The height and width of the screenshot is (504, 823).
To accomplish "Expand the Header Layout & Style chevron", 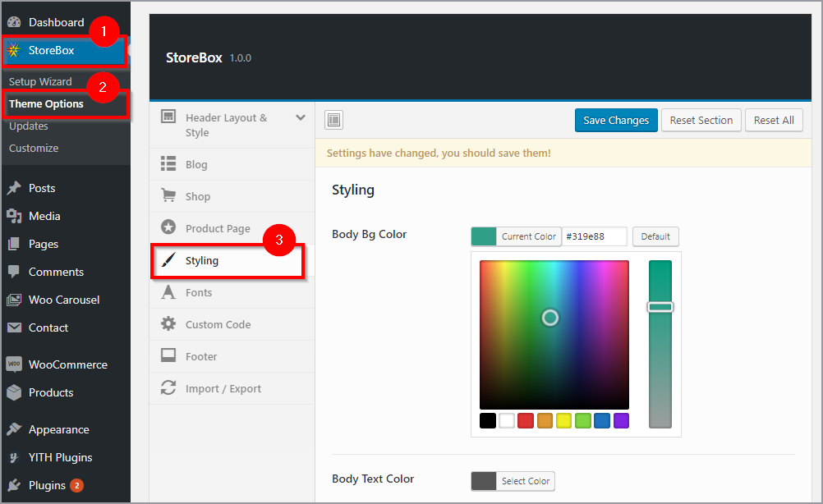I will [301, 117].
